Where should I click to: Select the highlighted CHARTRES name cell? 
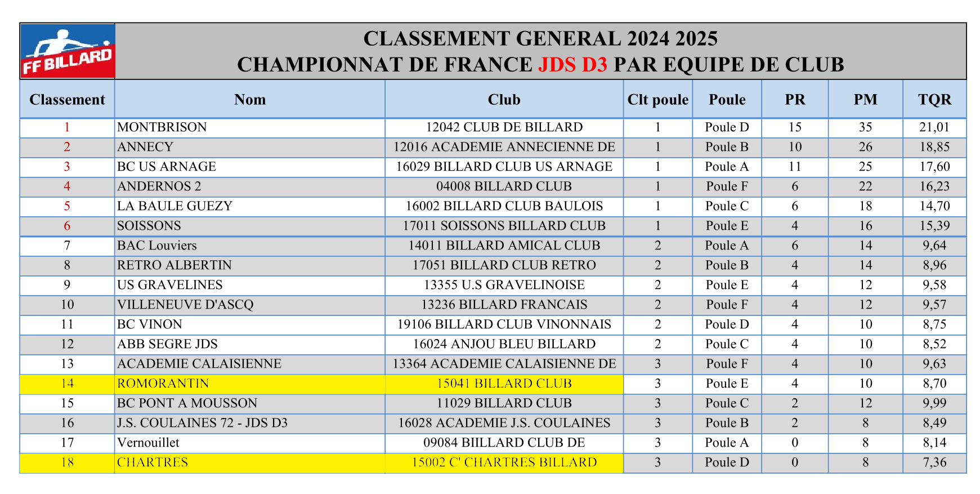tap(250, 462)
